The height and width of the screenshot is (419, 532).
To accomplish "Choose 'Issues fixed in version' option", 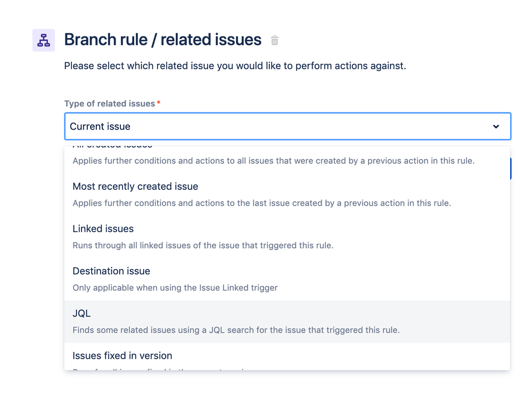I will coord(287,357).
